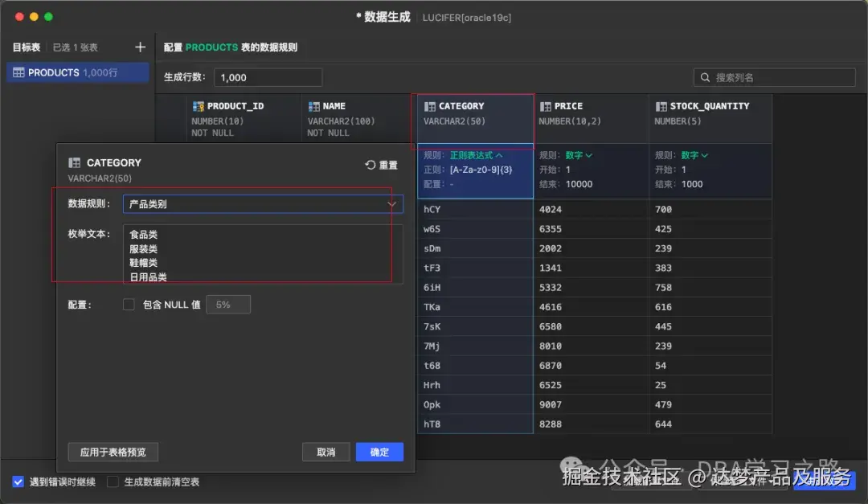Open the STOCK_QUANTITY 数字 rule dropdown
This screenshot has height=504, width=868.
[694, 156]
